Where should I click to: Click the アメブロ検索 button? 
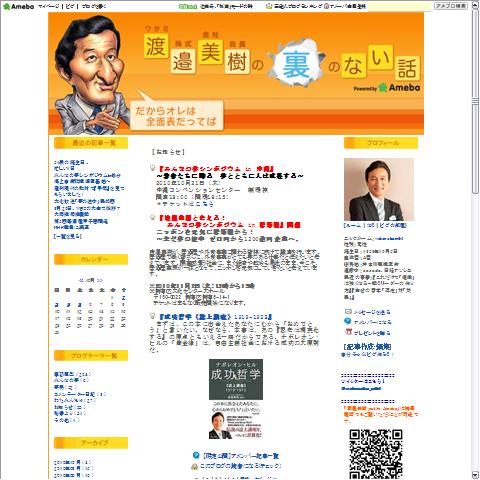click(451, 6)
